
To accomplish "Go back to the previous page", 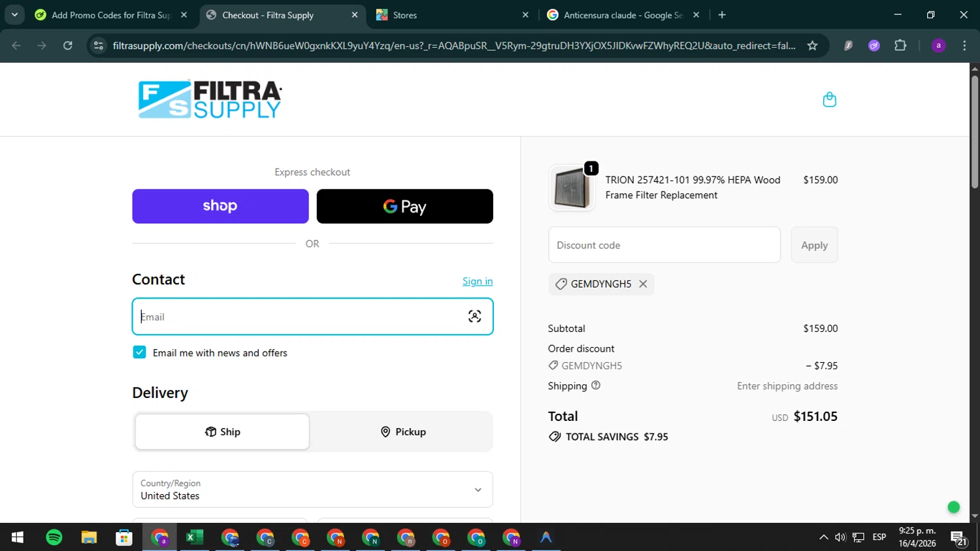I will click(16, 46).
